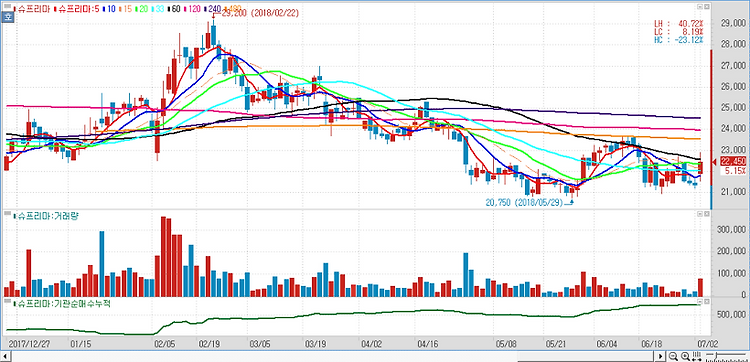
Task: Click scrollbar left arrow at bottom left
Action: (5, 357)
